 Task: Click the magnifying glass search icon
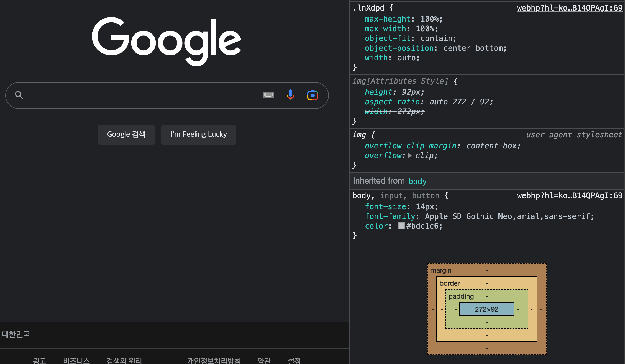[19, 95]
